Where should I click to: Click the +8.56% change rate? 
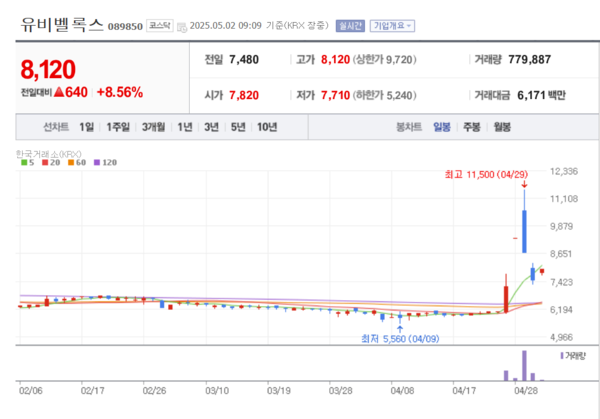tap(120, 92)
